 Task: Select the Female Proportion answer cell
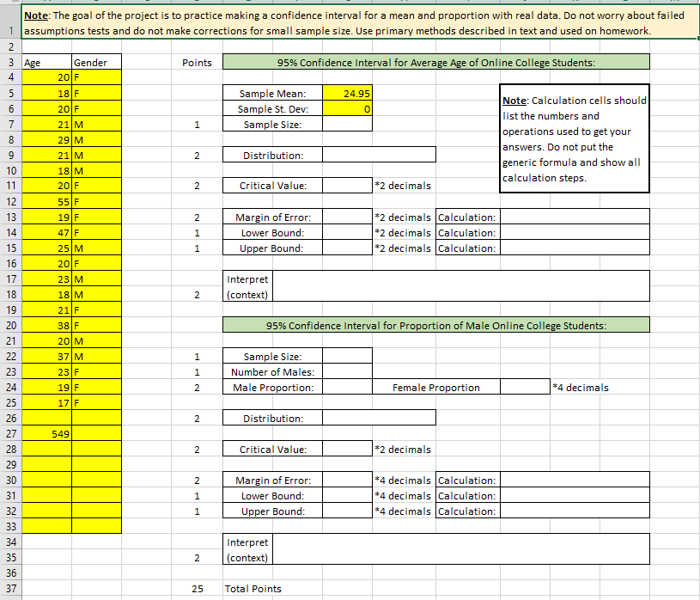(525, 388)
